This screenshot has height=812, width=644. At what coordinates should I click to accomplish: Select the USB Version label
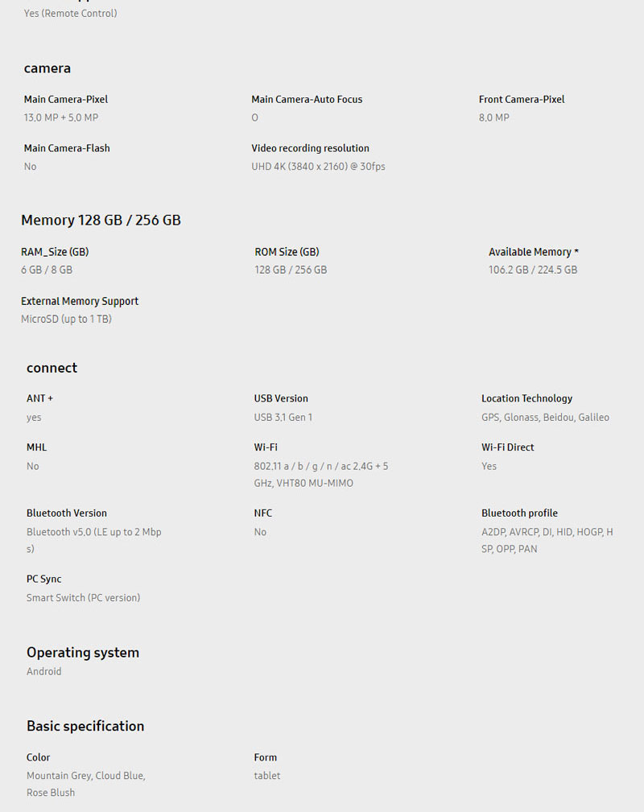tap(281, 398)
